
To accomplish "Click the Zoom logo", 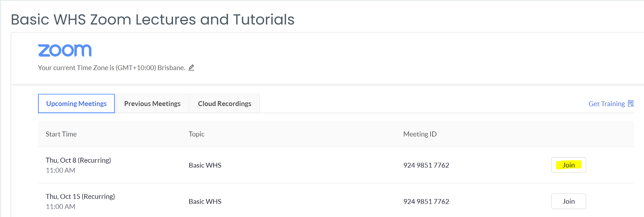I will tap(65, 50).
